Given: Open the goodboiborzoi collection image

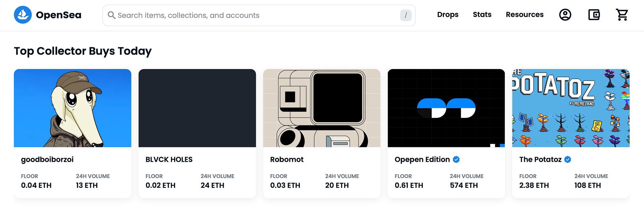Looking at the screenshot, I should (72, 108).
